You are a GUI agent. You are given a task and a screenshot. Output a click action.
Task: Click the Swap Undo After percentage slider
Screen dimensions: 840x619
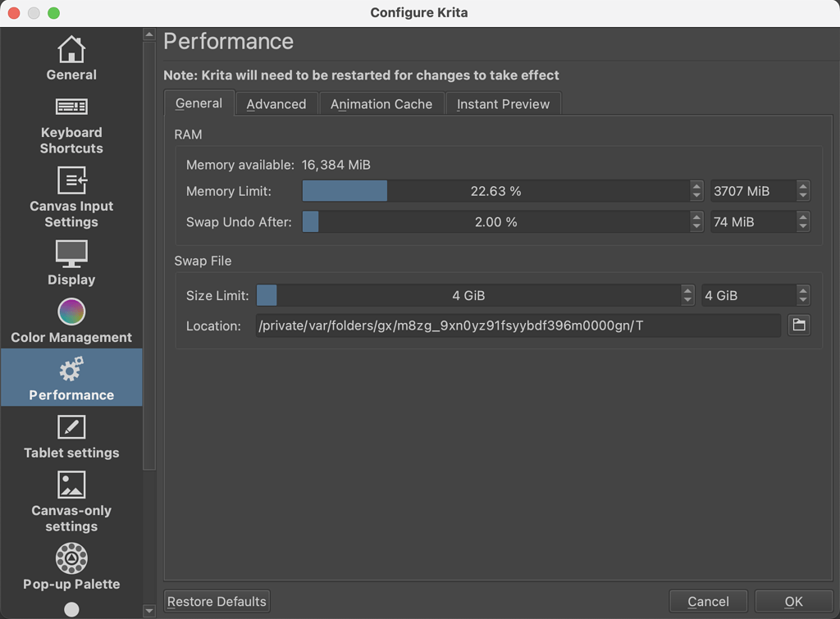pyautogui.click(x=495, y=221)
